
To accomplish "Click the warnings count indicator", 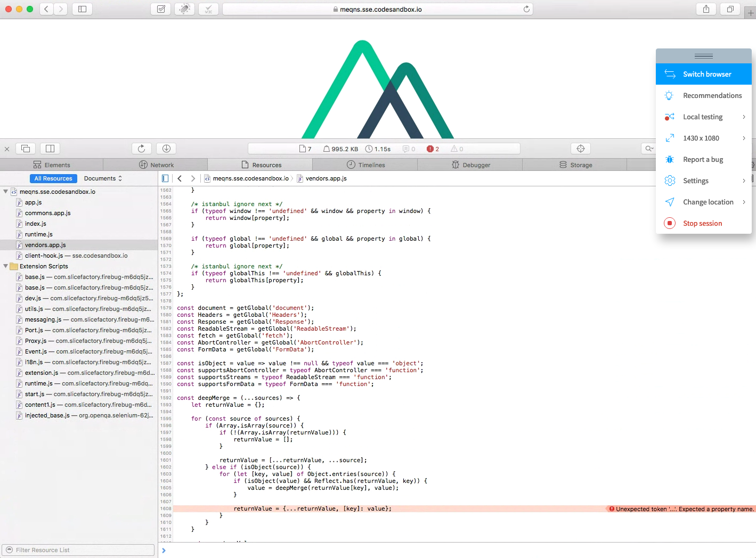I will click(457, 149).
